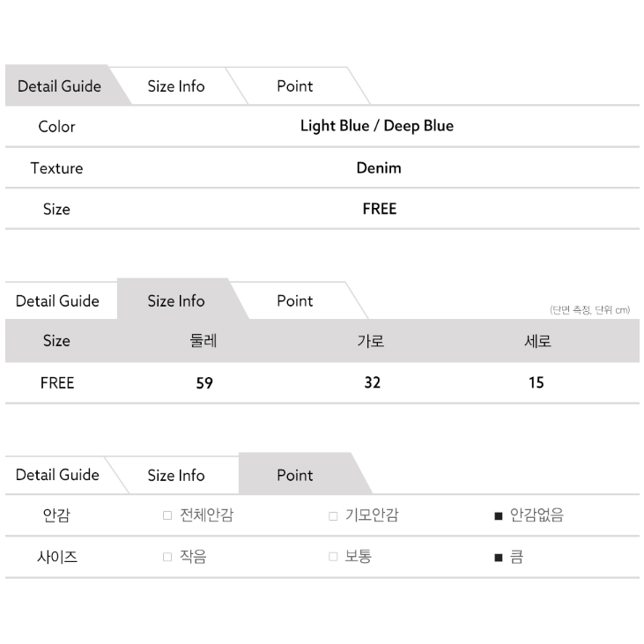Click the 세로 column header

[x=537, y=342]
